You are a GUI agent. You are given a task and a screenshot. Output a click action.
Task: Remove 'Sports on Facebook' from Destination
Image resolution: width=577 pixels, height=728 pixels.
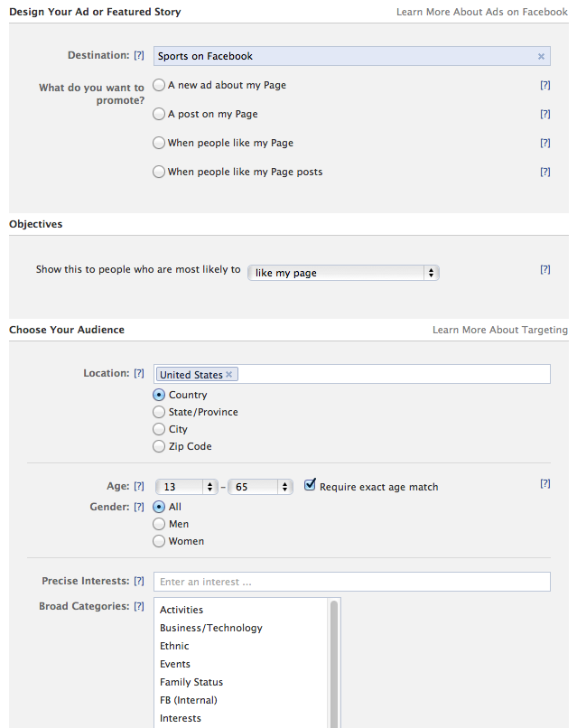point(540,56)
